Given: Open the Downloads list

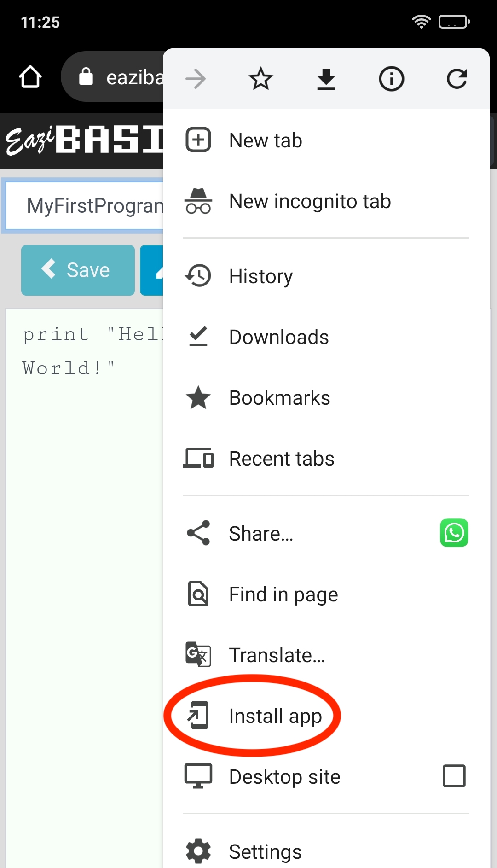Looking at the screenshot, I should coord(279,337).
